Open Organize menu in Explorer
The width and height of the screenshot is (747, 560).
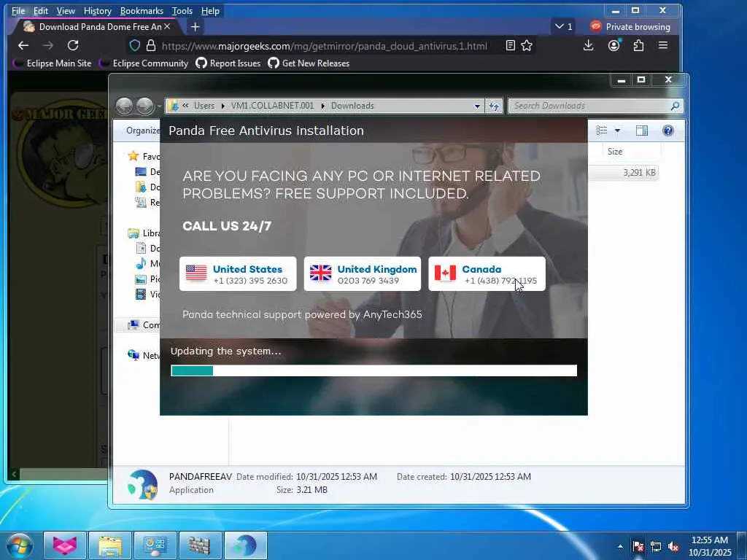(x=142, y=131)
